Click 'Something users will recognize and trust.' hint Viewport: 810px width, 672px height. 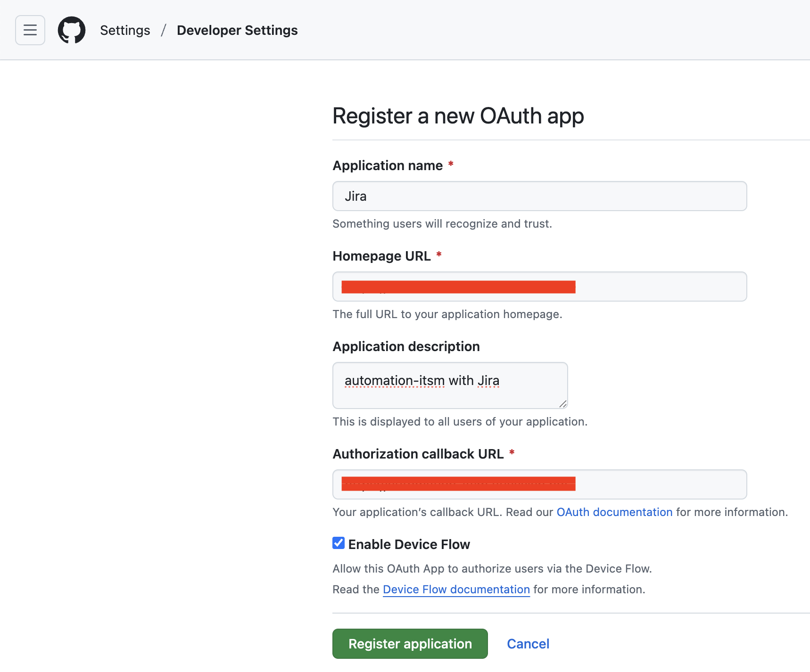[x=442, y=224]
